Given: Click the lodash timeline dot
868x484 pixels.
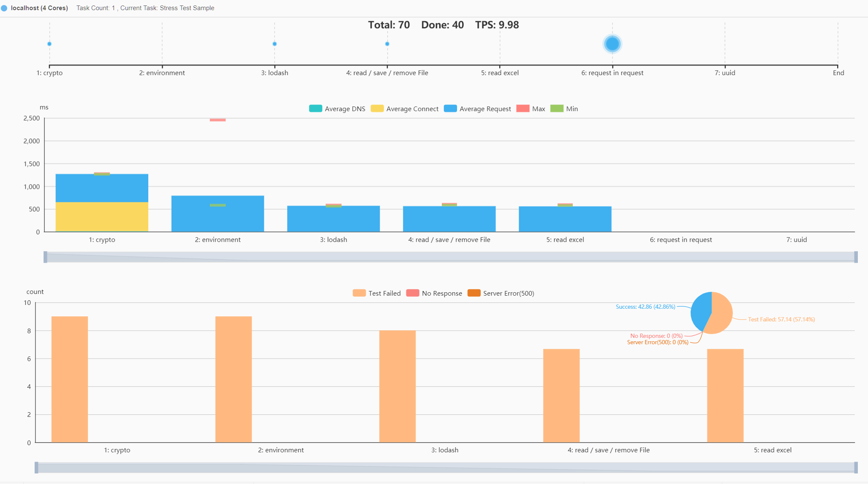Looking at the screenshot, I should (275, 44).
